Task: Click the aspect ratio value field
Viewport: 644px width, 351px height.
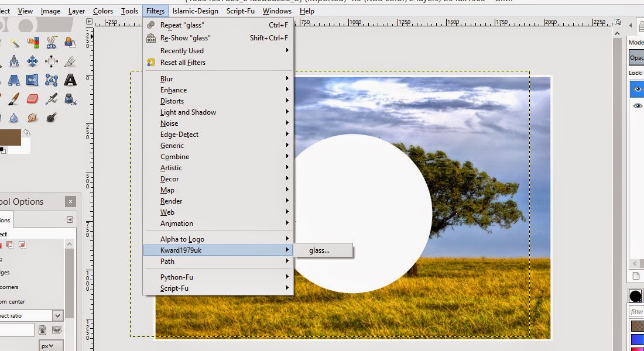Action: [17, 330]
